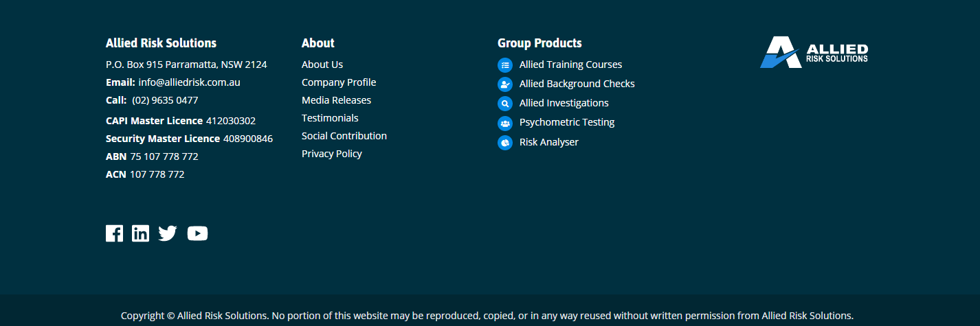Image resolution: width=980 pixels, height=326 pixels.
Task: Click the Allied Training Courses list icon
Action: coord(505,65)
